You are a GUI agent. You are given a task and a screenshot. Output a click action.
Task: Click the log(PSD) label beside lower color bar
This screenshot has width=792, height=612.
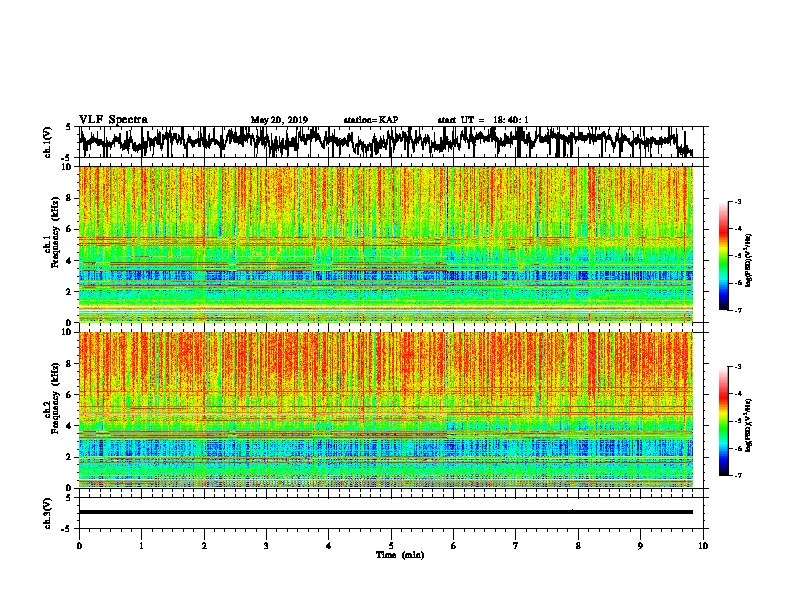(749, 426)
